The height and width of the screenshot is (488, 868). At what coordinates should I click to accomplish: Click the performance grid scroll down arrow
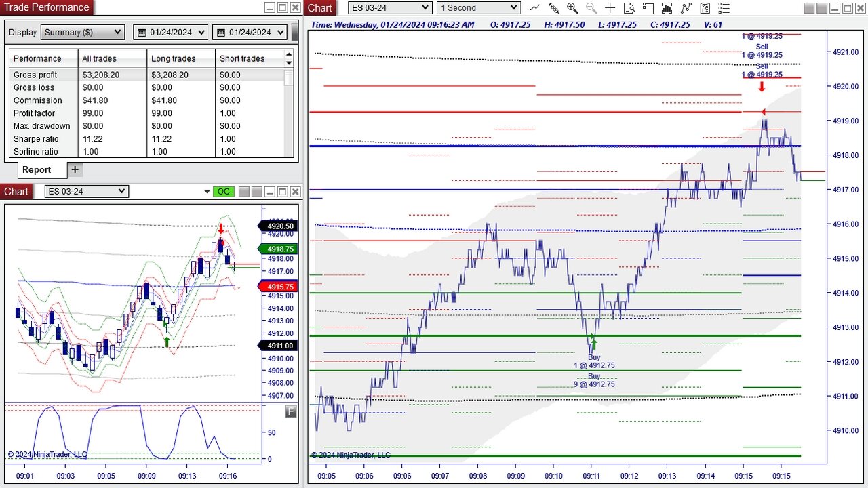pos(289,63)
